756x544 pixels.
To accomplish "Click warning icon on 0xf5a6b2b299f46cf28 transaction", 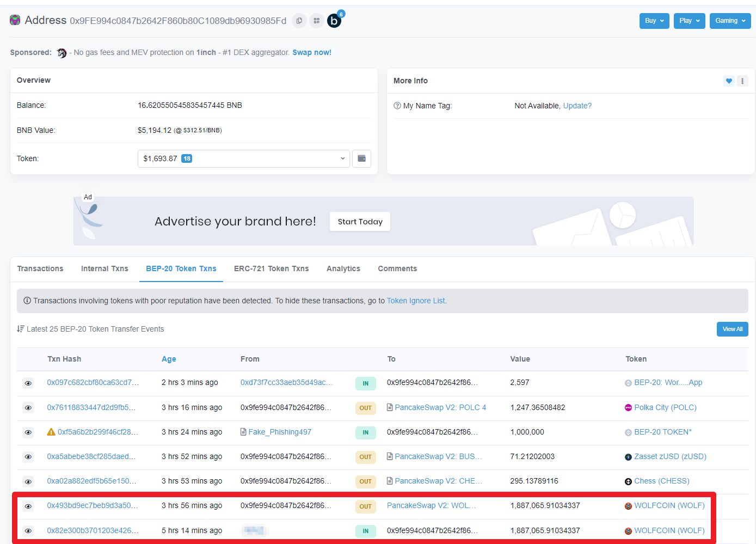I will point(51,432).
